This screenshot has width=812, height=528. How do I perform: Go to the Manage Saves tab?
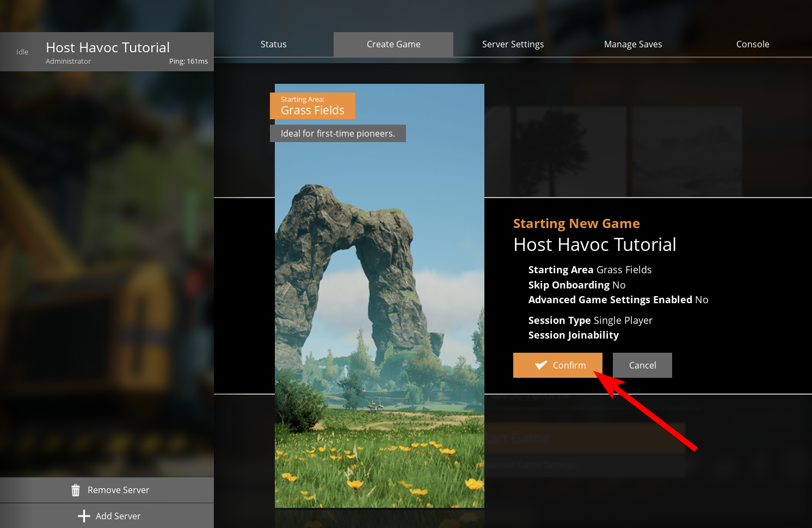633,44
